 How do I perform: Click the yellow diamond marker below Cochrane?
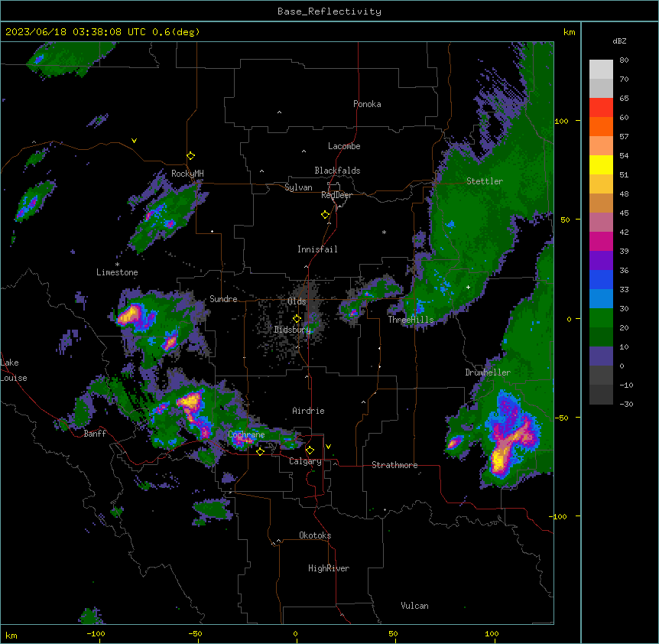coord(260,451)
